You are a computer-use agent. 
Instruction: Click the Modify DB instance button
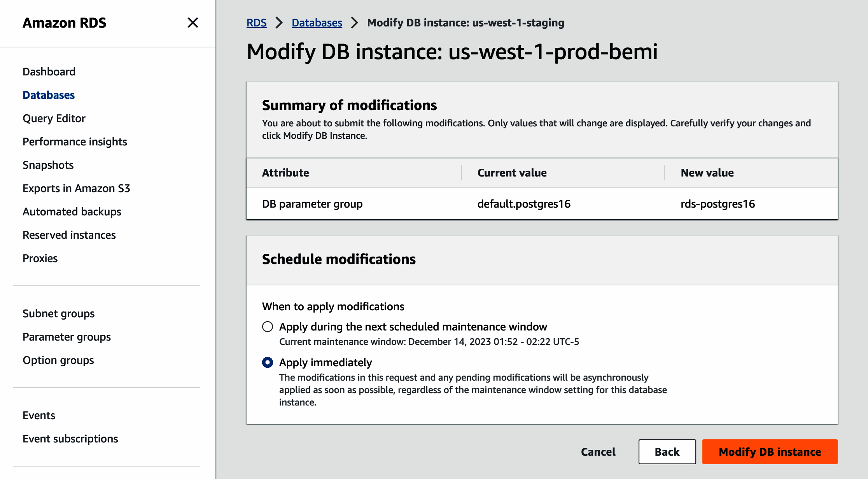[x=770, y=452]
